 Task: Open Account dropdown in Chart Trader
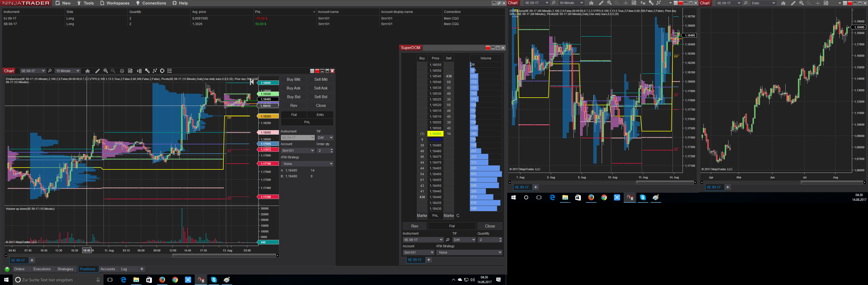click(x=297, y=151)
